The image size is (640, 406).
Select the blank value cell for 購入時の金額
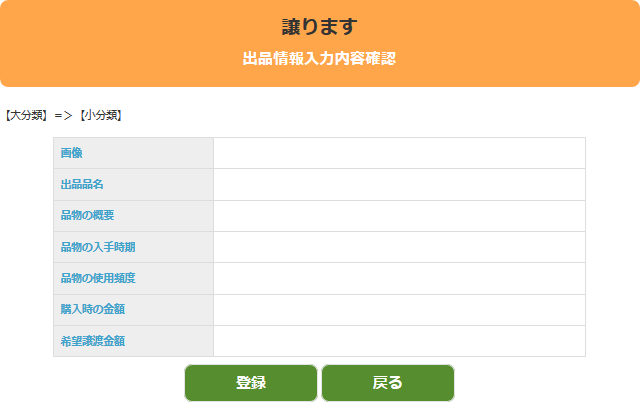(399, 310)
